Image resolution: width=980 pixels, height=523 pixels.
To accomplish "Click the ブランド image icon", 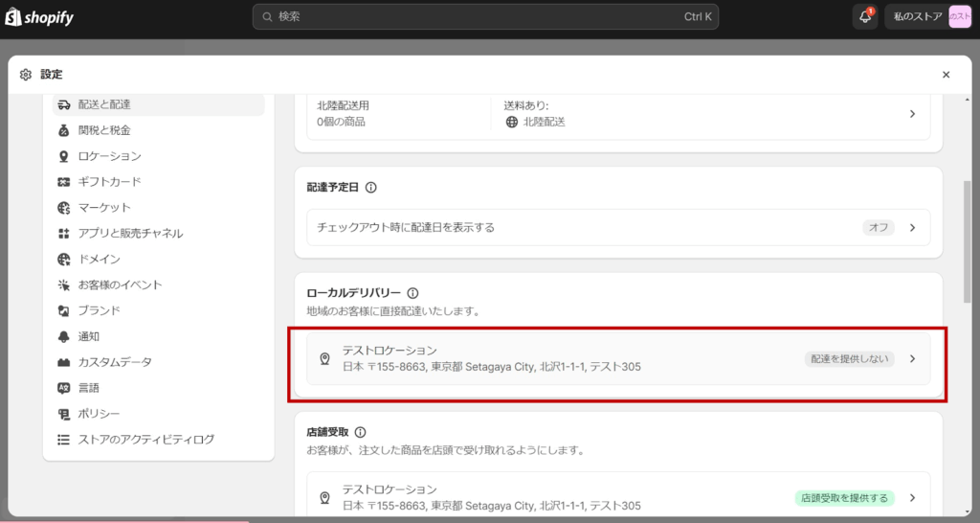I will point(64,310).
